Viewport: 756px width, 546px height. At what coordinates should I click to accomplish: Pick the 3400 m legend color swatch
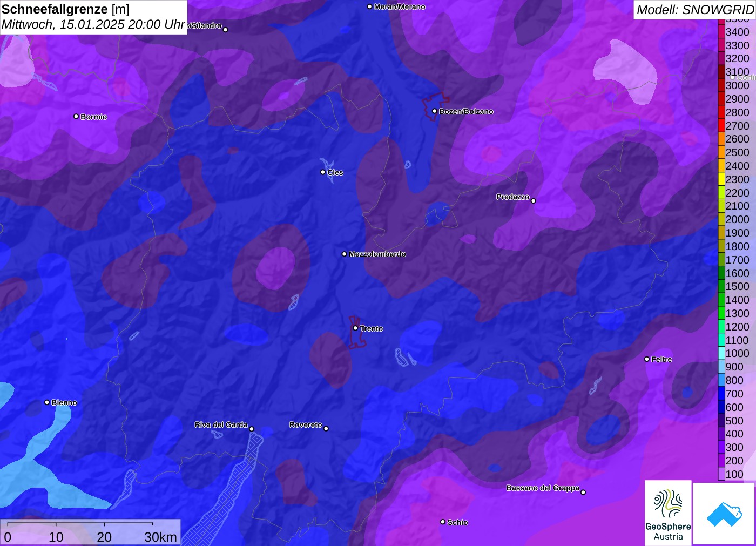(721, 32)
